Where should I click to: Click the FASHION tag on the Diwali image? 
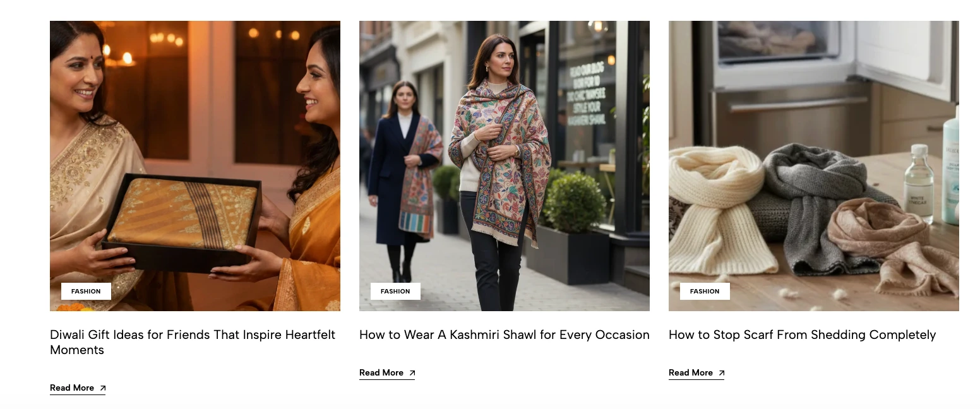86,292
